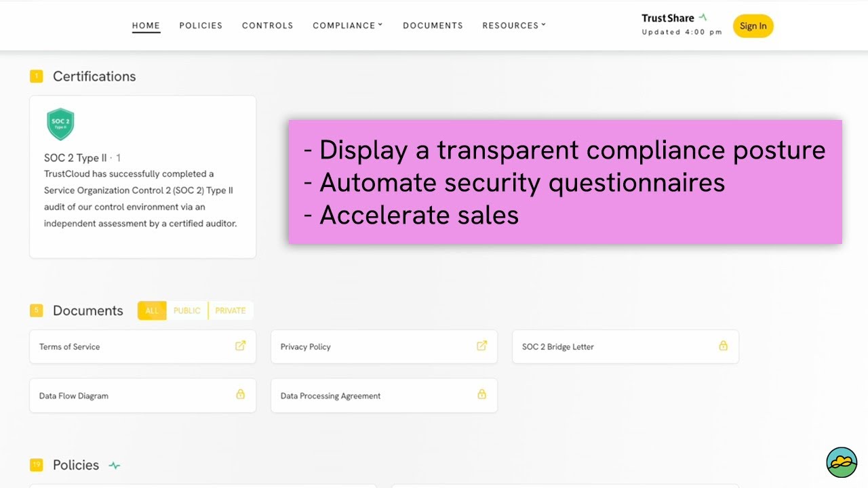Expand the Compliance dropdown menu
The width and height of the screenshot is (868, 488).
[347, 26]
